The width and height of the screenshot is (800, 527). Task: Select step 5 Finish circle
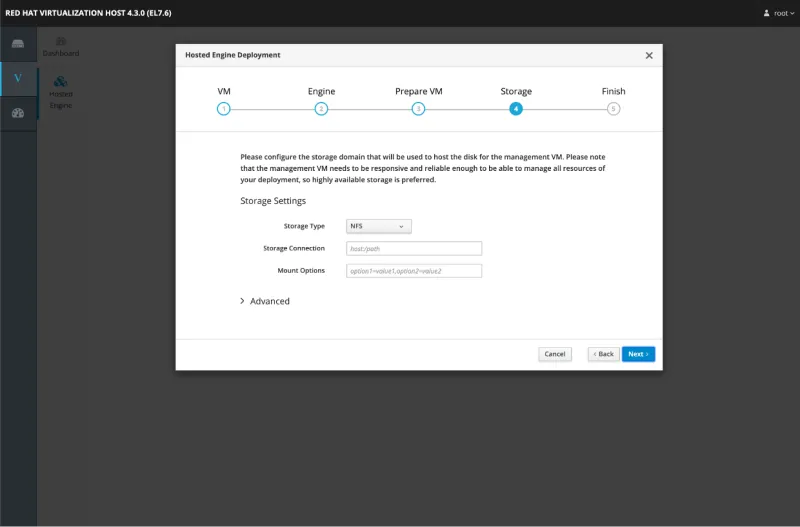613,109
